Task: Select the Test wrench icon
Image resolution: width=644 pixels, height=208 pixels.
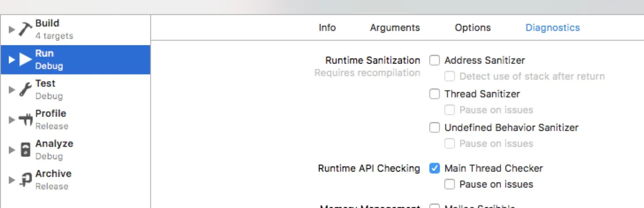Action: pos(25,89)
